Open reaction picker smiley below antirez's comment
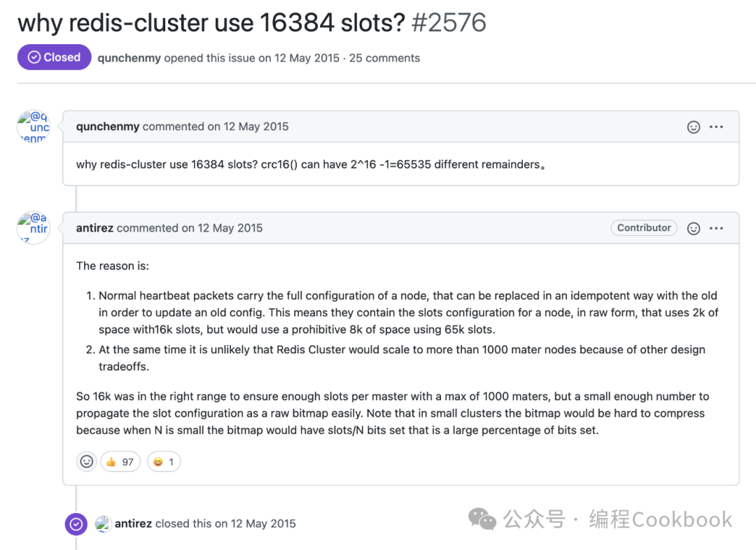Image resolution: width=756 pixels, height=550 pixels. (x=87, y=462)
